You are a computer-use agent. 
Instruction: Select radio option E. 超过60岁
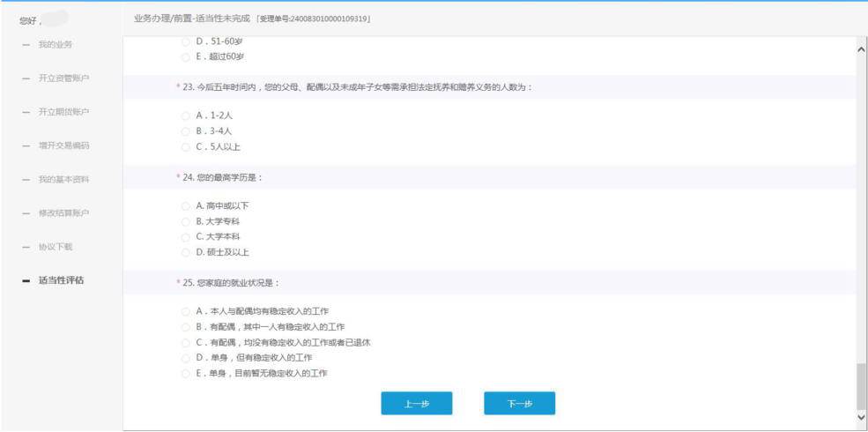coord(185,57)
